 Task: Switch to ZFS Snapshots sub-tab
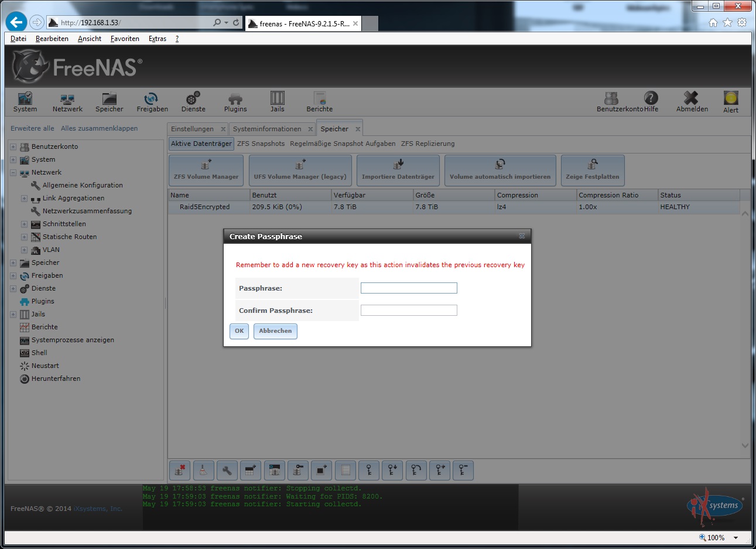click(x=261, y=144)
